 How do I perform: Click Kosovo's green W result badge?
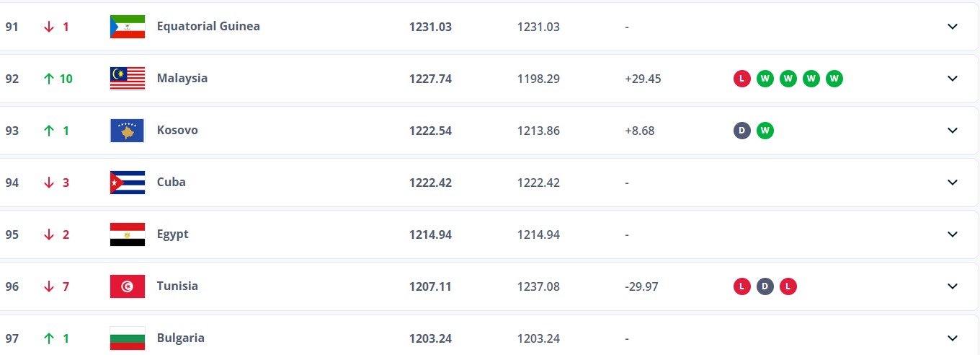(x=765, y=131)
